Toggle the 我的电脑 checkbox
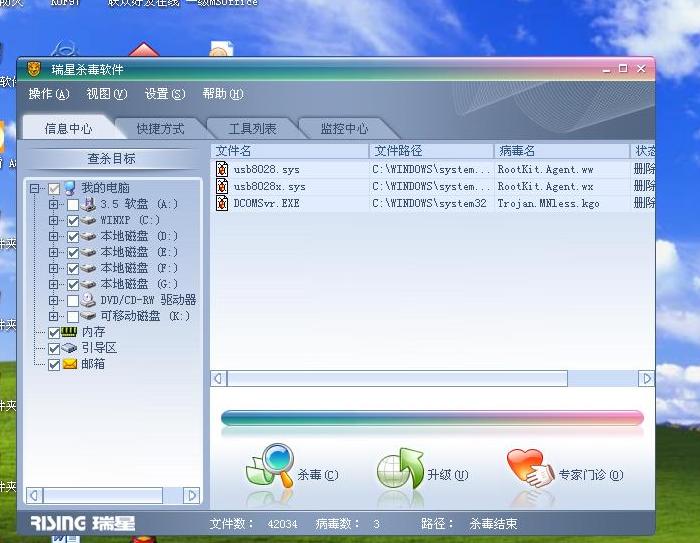Viewport: 700px width, 543px height. pyautogui.click(x=54, y=189)
